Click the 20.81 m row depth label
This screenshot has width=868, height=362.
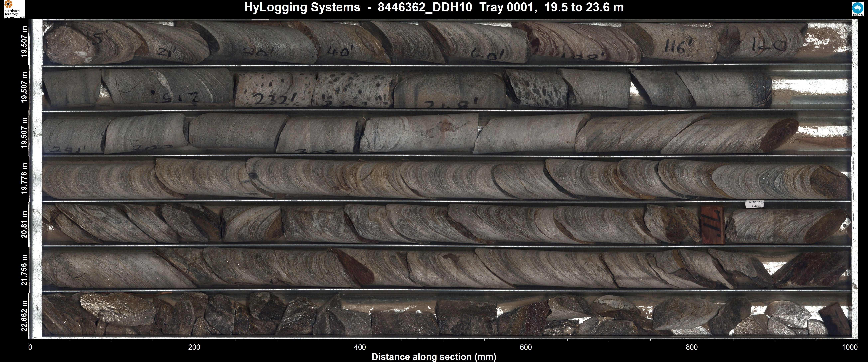(24, 224)
